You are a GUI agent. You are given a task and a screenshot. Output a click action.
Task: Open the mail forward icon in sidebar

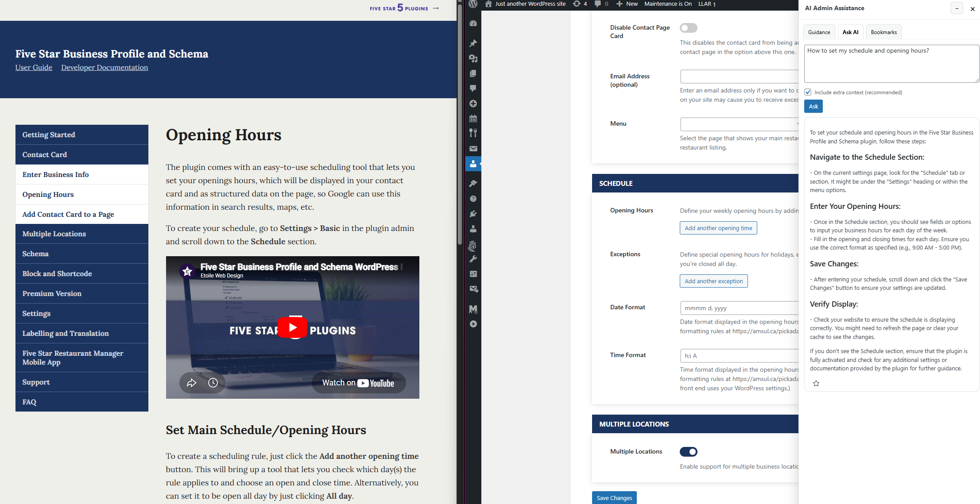(x=473, y=289)
